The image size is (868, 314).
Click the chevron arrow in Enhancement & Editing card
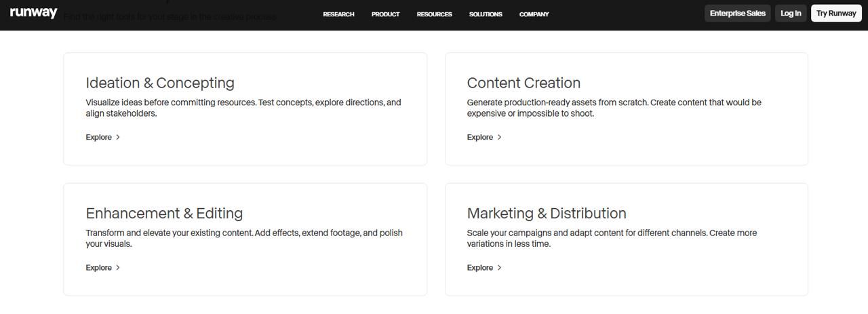click(118, 267)
